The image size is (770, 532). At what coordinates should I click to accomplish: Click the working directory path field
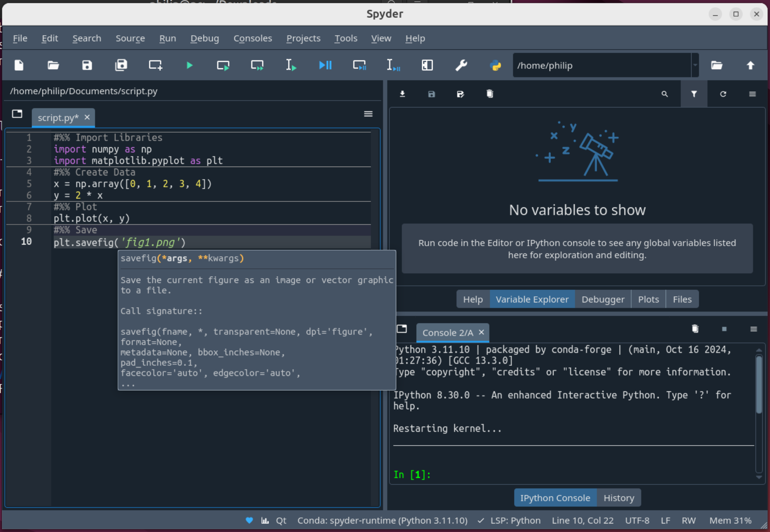[602, 65]
